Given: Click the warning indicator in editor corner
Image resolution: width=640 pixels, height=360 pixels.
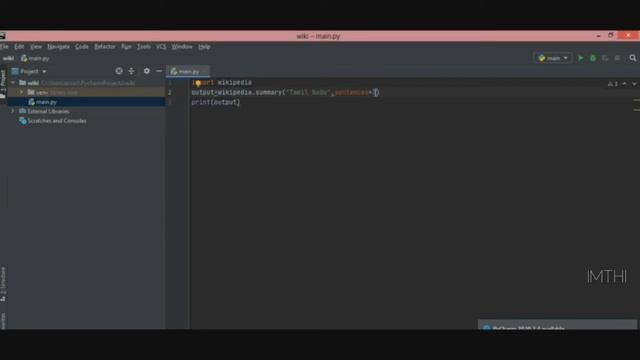Looking at the screenshot, I should [x=613, y=84].
